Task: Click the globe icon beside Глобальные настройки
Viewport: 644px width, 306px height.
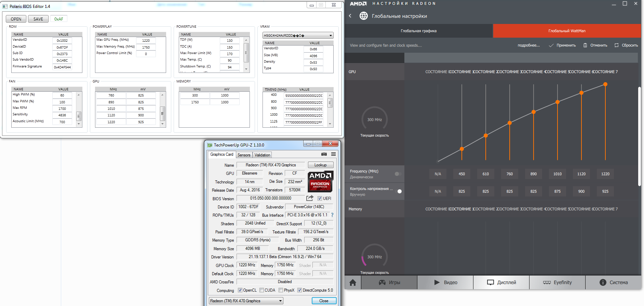Action: click(364, 16)
